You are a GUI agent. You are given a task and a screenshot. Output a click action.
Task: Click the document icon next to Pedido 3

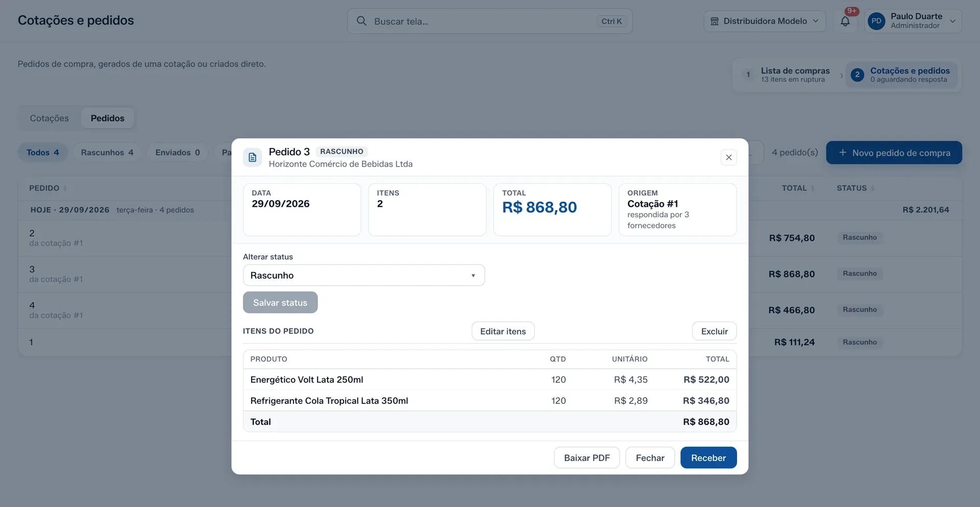(x=253, y=157)
